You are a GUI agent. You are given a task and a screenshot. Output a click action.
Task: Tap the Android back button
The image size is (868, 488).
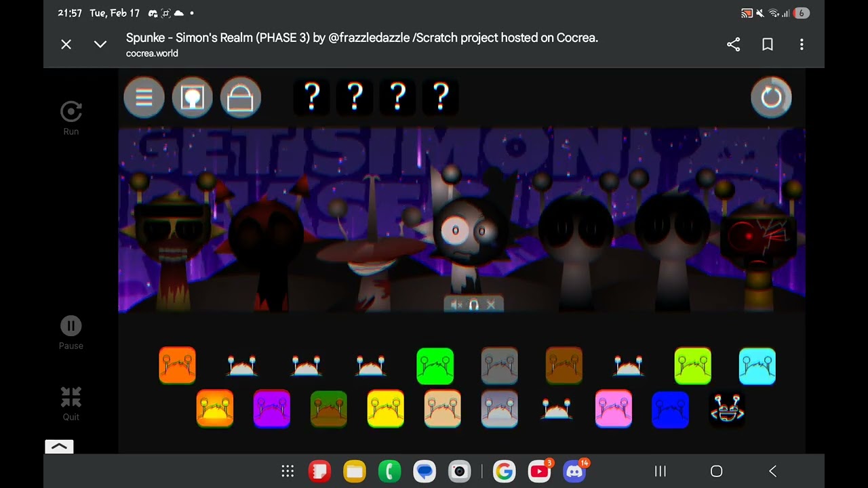click(x=772, y=471)
